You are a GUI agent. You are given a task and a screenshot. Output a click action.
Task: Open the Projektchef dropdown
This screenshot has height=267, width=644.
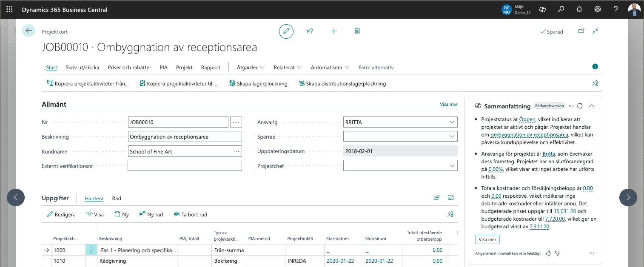[x=452, y=165]
